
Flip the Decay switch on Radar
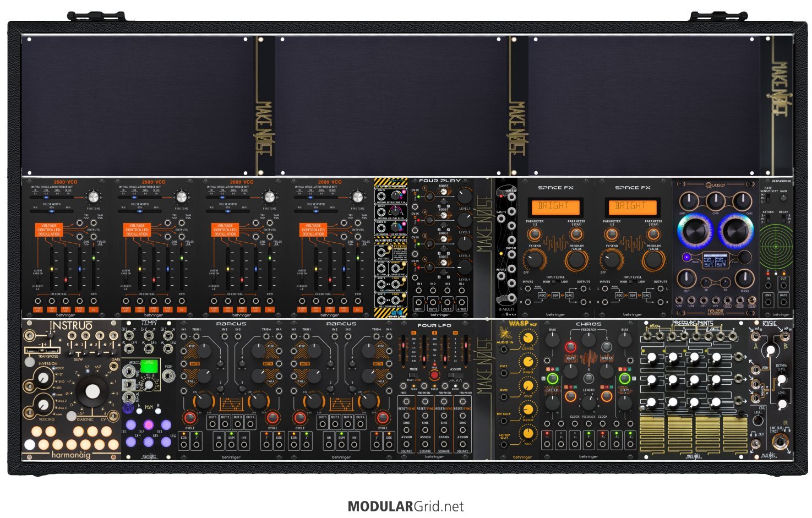[x=783, y=219]
